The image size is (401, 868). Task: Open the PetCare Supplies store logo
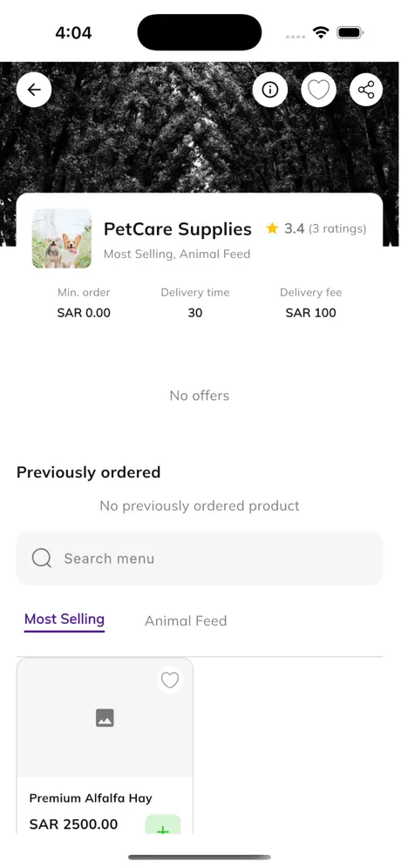click(x=62, y=239)
